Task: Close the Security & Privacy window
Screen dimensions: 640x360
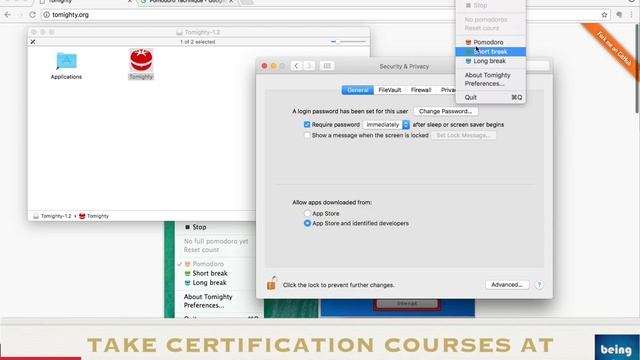Action: pos(264,66)
